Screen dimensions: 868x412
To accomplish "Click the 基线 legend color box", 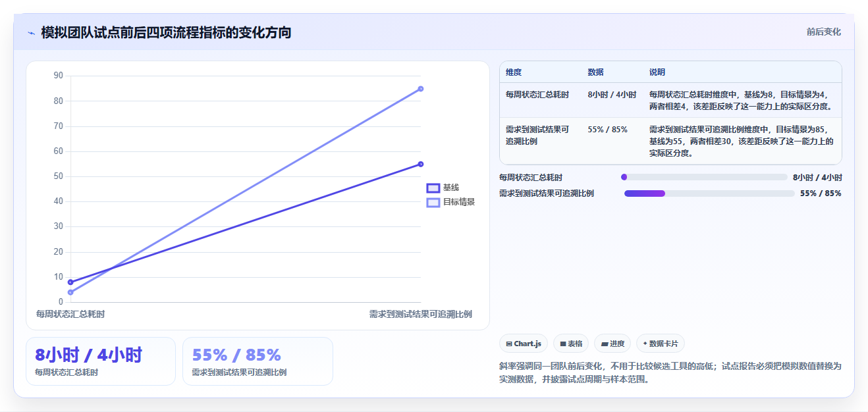I will pyautogui.click(x=433, y=188).
